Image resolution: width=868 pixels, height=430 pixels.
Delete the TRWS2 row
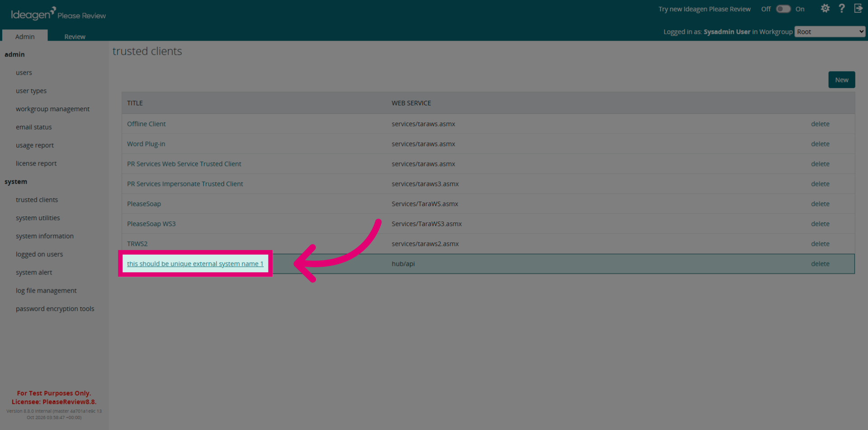tap(820, 244)
